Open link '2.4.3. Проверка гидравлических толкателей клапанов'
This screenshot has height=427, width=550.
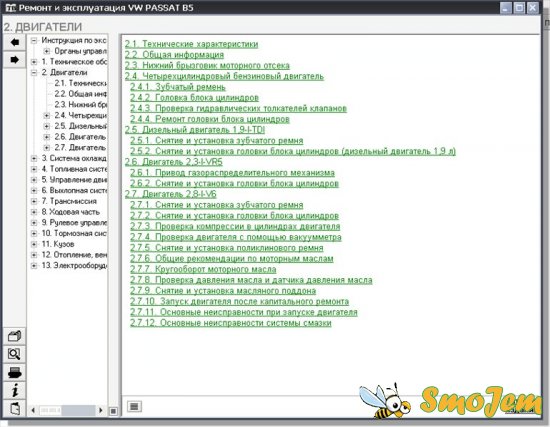coord(239,108)
